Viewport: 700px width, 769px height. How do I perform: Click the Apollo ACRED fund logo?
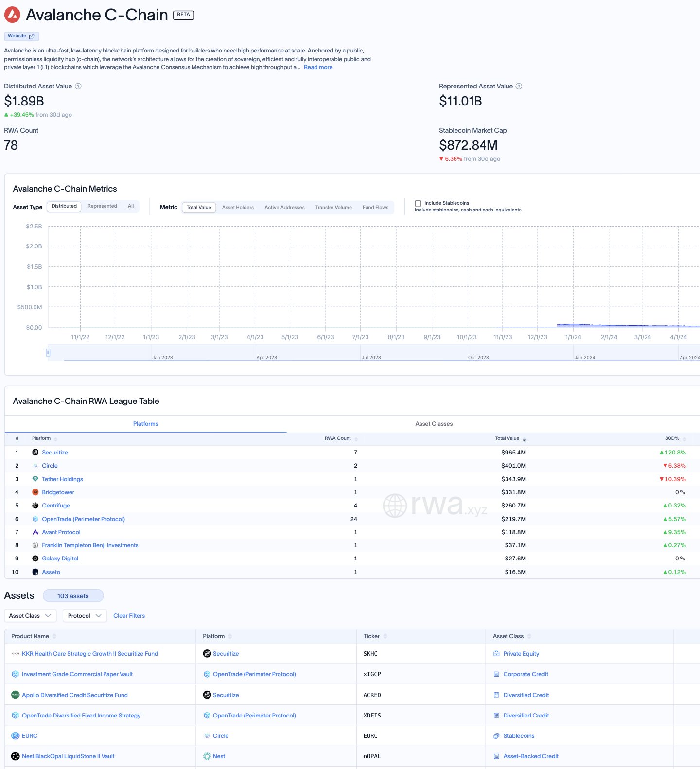point(15,695)
